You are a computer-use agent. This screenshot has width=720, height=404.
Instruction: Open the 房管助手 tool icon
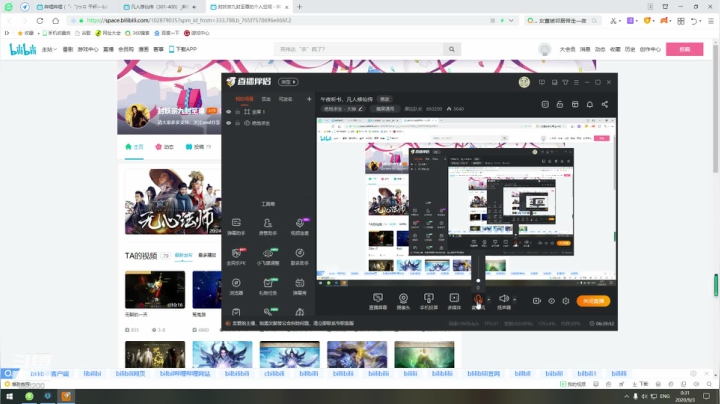tap(268, 226)
